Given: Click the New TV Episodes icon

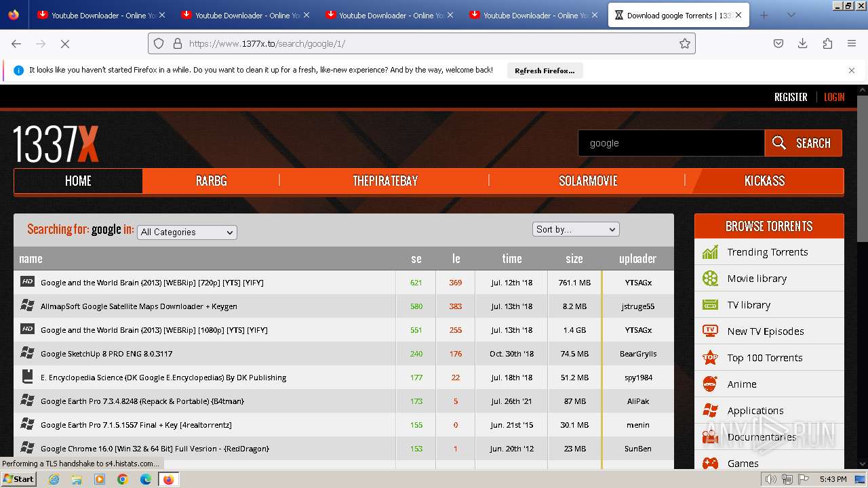Looking at the screenshot, I should point(710,331).
